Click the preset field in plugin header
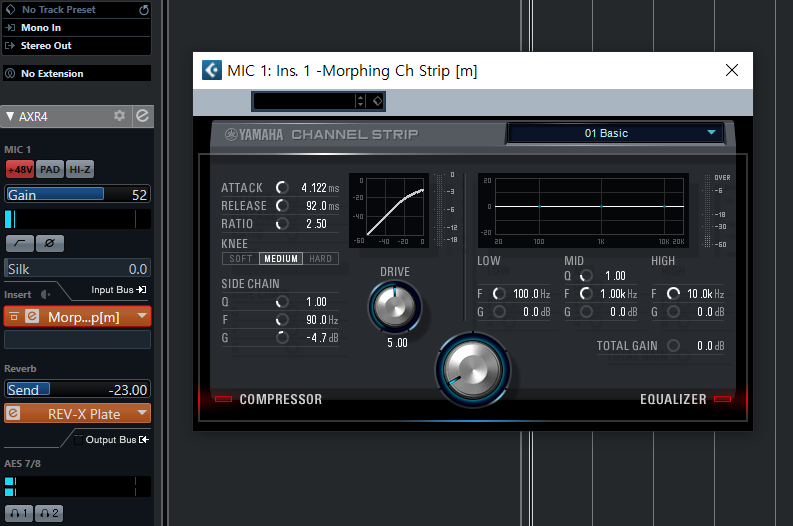The height and width of the screenshot is (526, 793). pyautogui.click(x=303, y=101)
